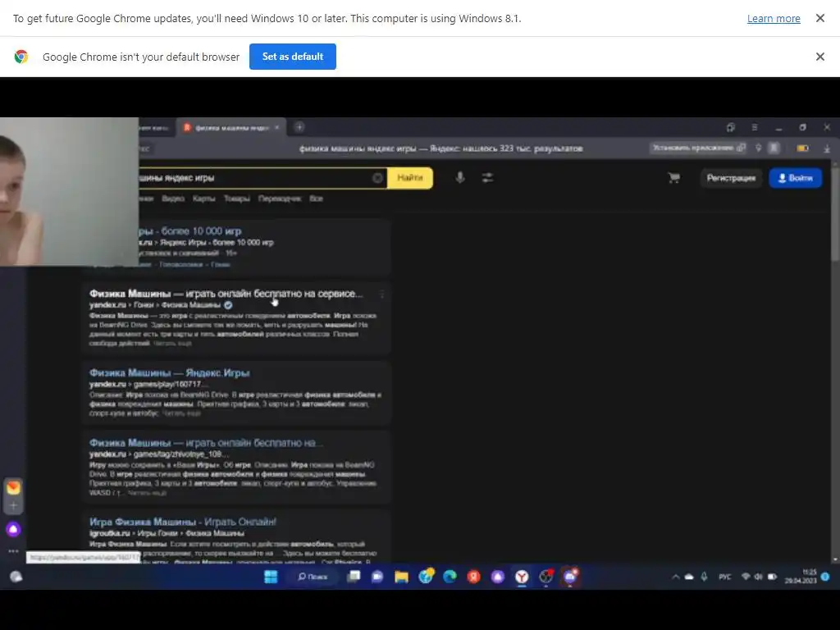This screenshot has width=840, height=630.
Task: Switch to the 'Переводчик' search tab
Action: coord(280,199)
